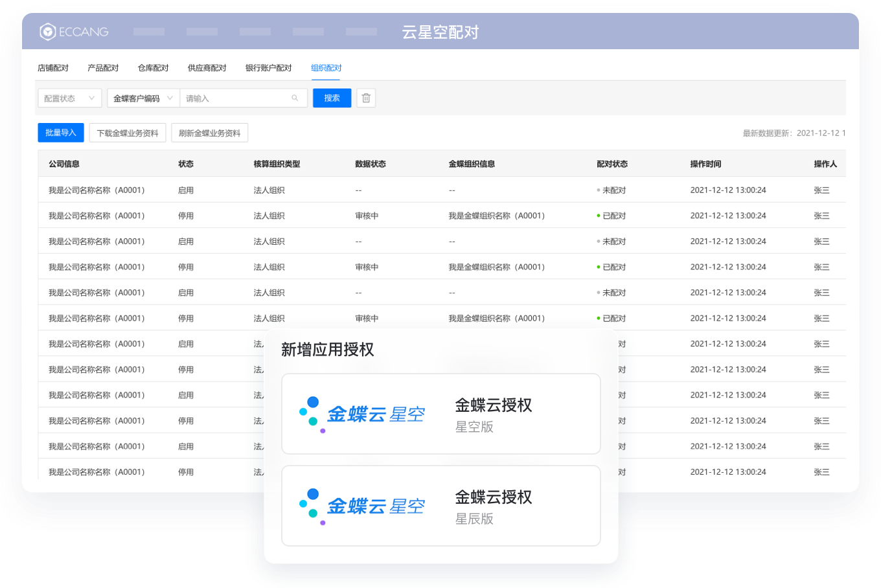Click the 最新数据更新 timestamp text
Screen dimensions: 881x588
pyautogui.click(x=794, y=133)
